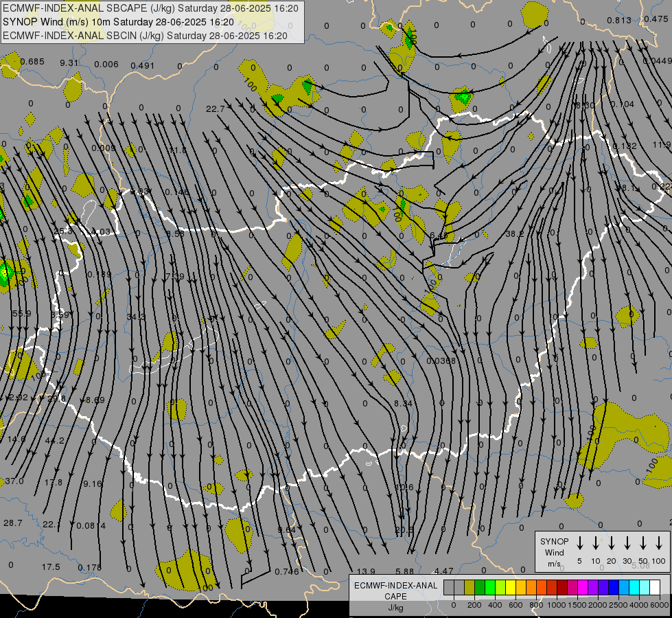Click the 37.0 value on the map
This screenshot has height=618, width=672.
14,481
